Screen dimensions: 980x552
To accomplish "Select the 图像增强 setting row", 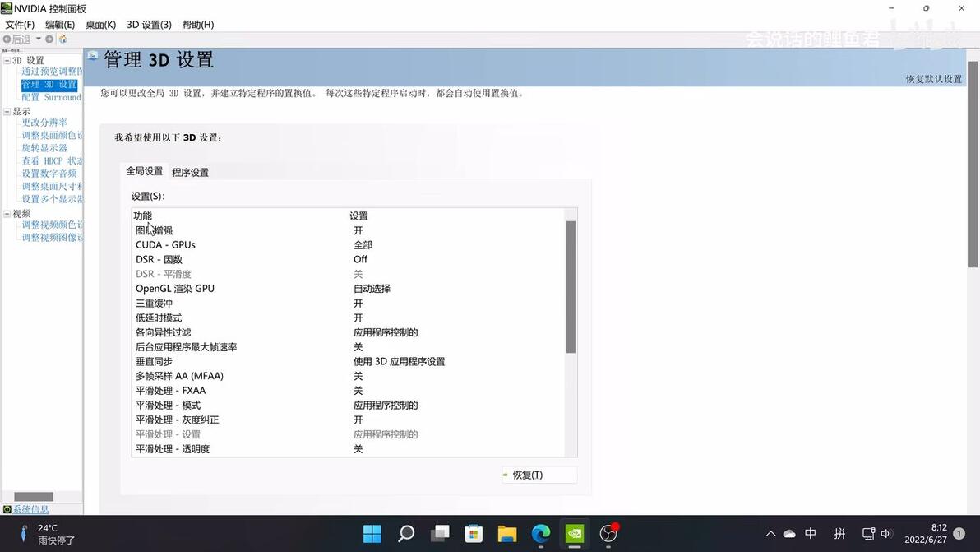I will click(348, 230).
